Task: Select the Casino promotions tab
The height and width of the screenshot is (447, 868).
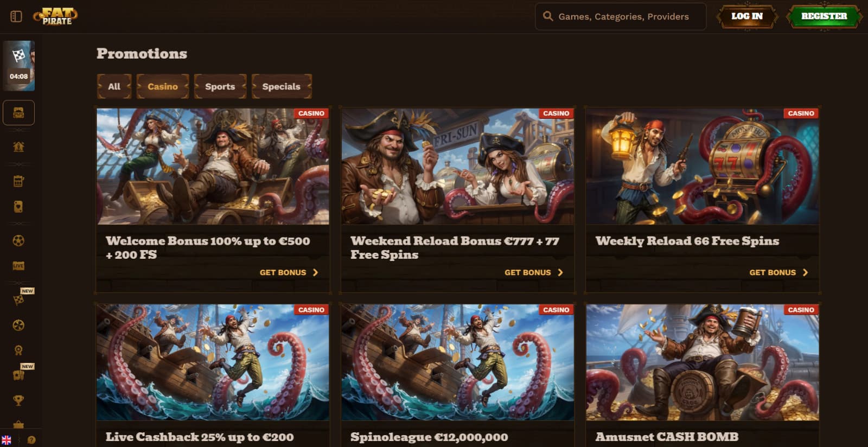Action: 163,86
